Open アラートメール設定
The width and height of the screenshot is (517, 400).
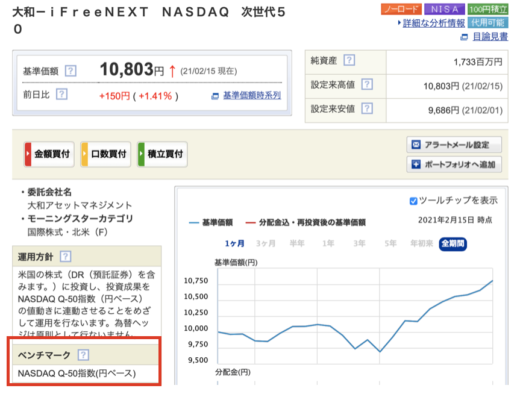454,145
